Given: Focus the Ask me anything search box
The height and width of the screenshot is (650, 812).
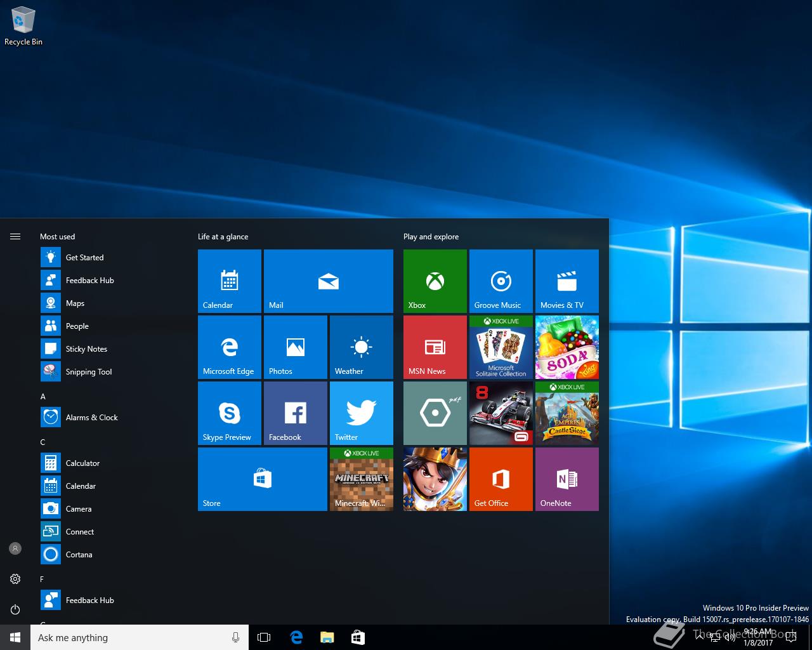Looking at the screenshot, I should coord(140,637).
